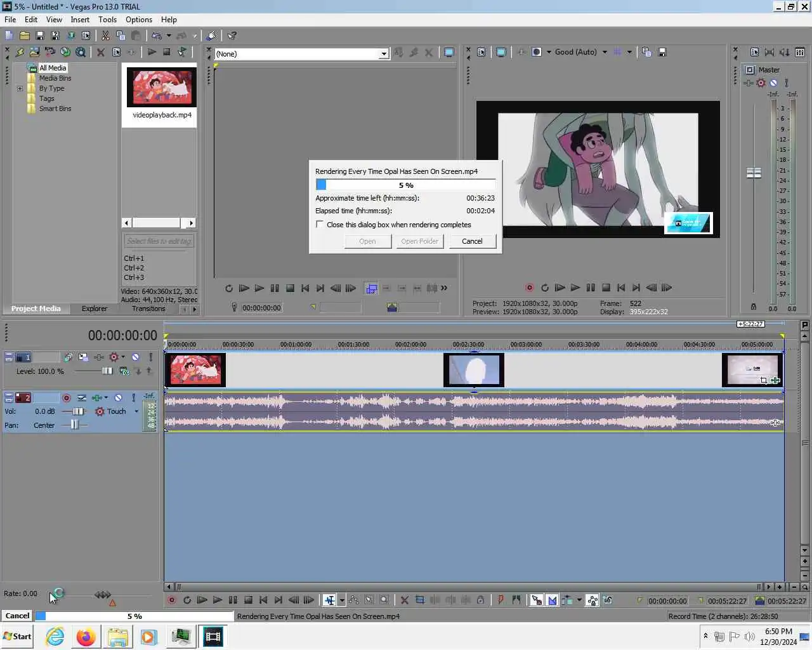Open the Good (Auto) preview quality dropdown
This screenshot has height=650, width=812.
point(605,52)
